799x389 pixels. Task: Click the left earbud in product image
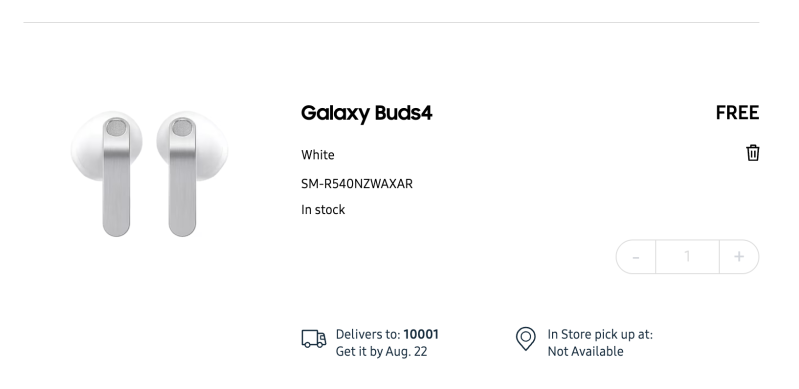108,174
